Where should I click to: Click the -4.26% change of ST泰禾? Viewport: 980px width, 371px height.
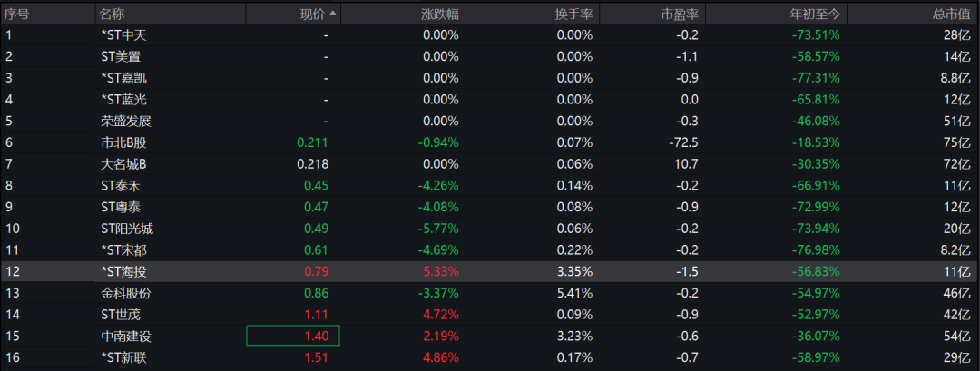(x=438, y=185)
